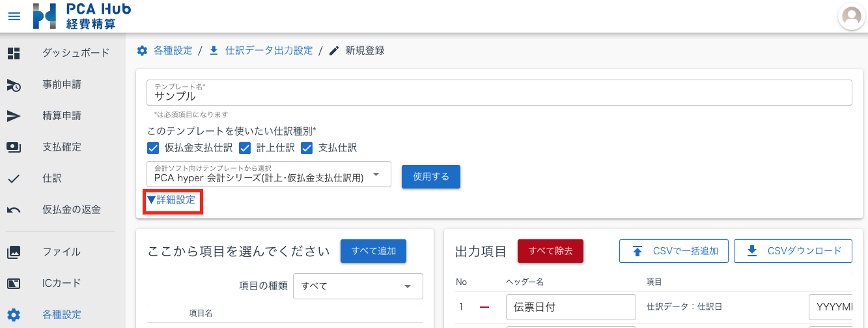Open ICカード from the sidebar
The width and height of the screenshot is (868, 328).
click(x=63, y=283)
